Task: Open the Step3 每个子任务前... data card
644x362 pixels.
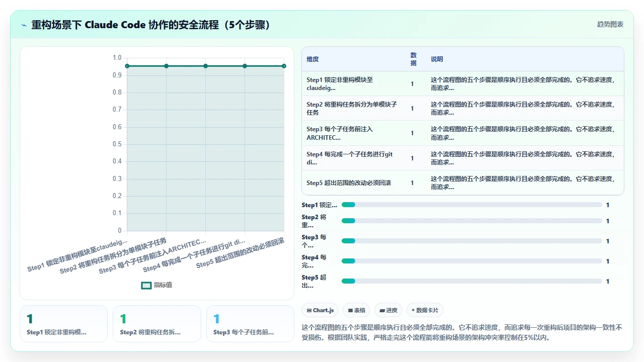Action: 250,324
